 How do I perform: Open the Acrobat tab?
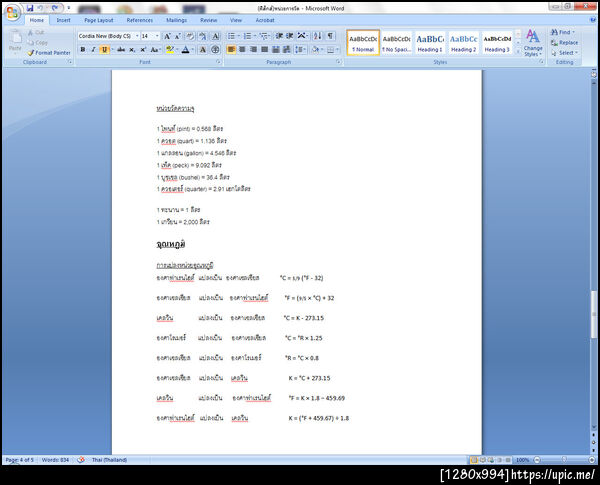pos(265,20)
